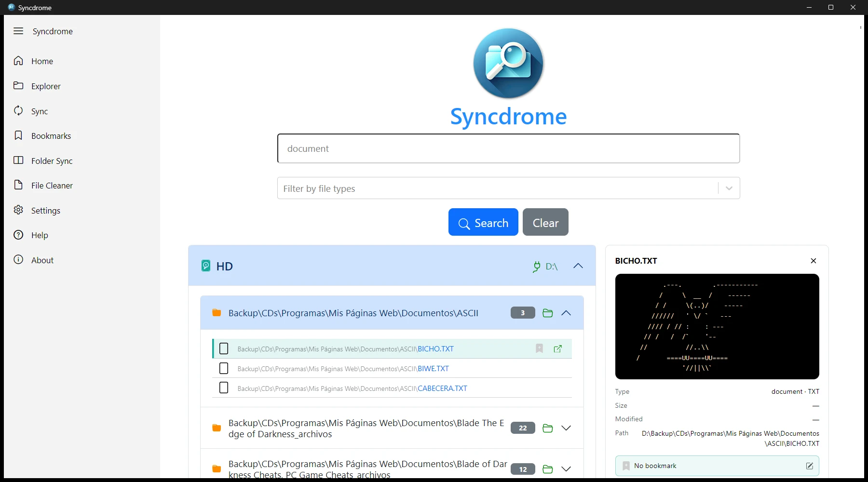Click the 3 count badge on ASCII group
Viewport: 868px width, 482px height.
point(523,313)
